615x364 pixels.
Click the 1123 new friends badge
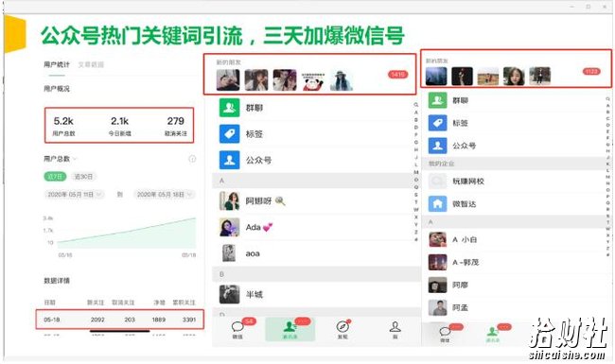(x=591, y=71)
